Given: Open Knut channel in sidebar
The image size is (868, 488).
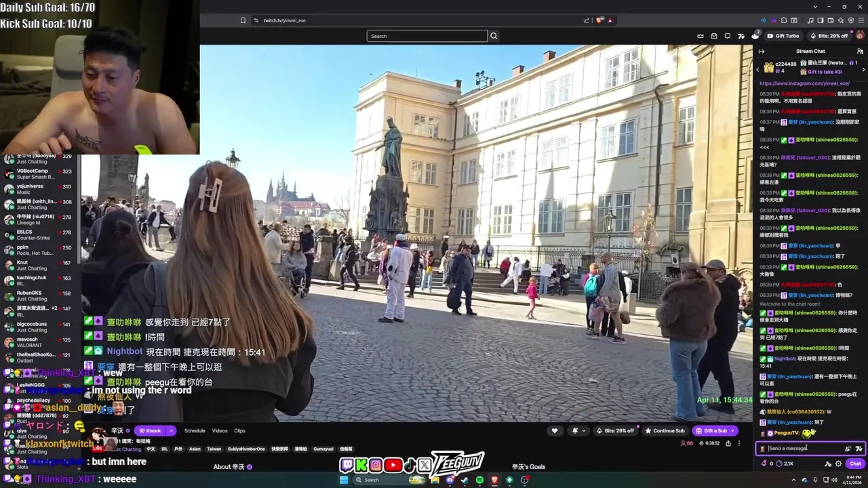Looking at the screenshot, I should click(x=41, y=265).
